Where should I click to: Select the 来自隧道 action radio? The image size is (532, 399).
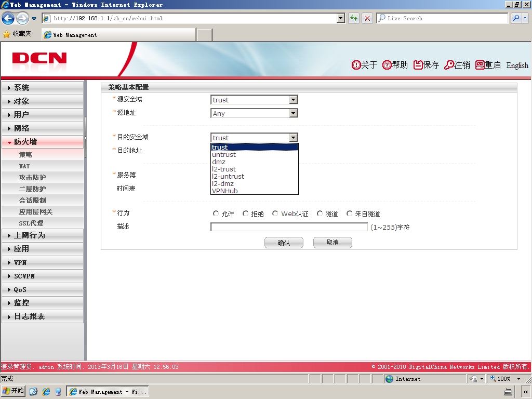pos(349,214)
